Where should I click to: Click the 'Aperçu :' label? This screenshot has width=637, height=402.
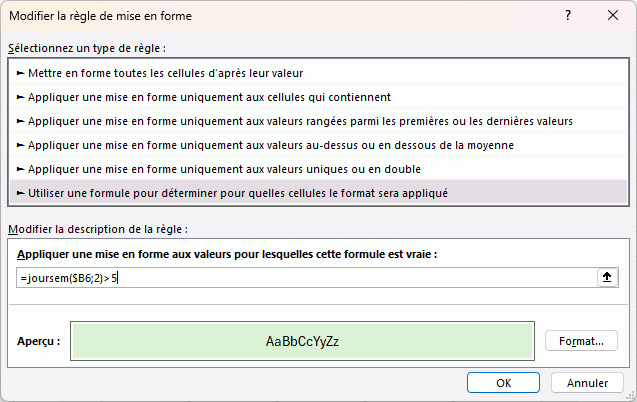(x=39, y=341)
